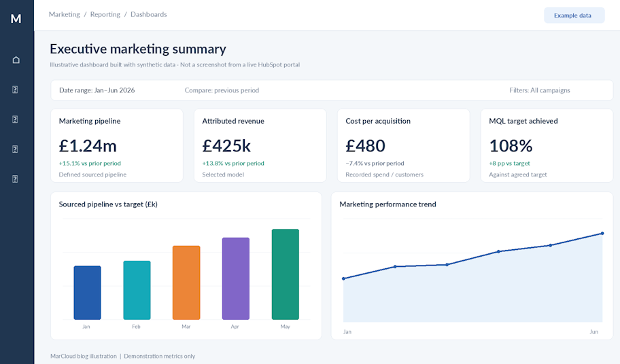Click the green May bar
This screenshot has height=364, width=620.
point(286,274)
